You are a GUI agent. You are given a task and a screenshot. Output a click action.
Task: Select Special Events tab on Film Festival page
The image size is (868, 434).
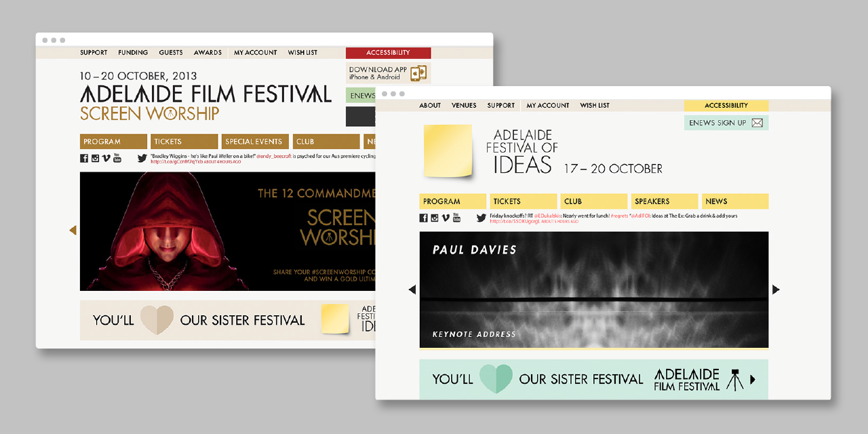click(x=255, y=142)
